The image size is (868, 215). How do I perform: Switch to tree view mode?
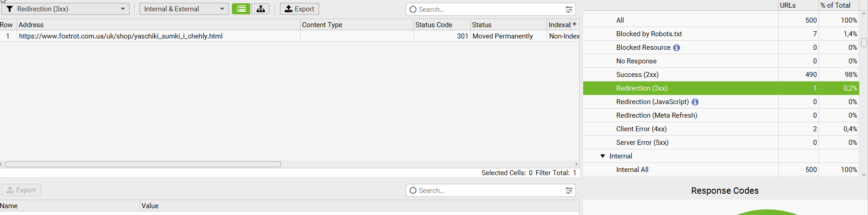coord(260,9)
